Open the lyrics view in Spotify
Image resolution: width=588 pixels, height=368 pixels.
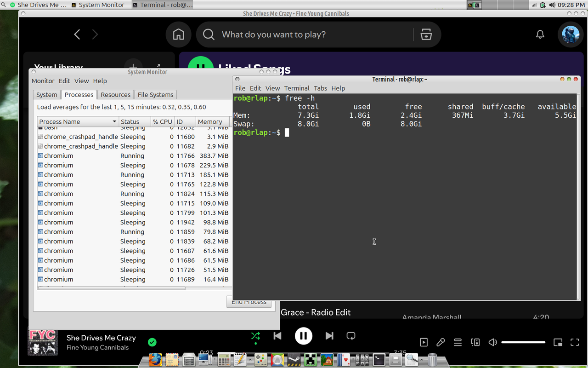pos(441,342)
